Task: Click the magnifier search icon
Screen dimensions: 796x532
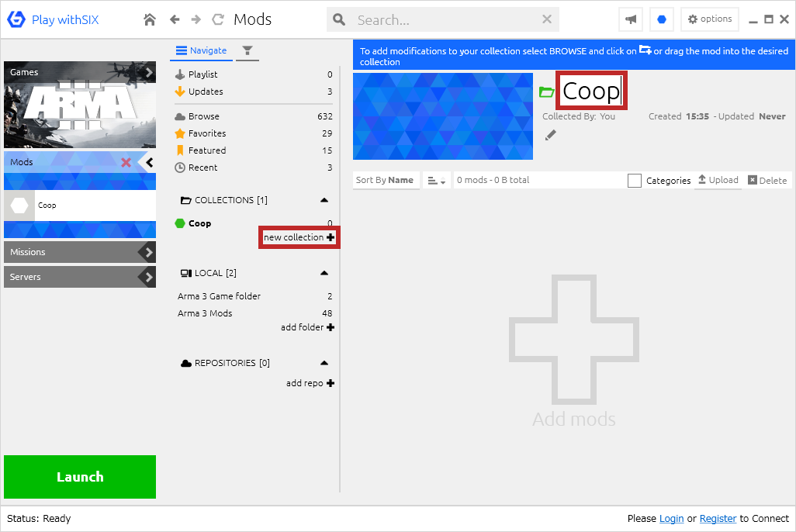Action: pyautogui.click(x=339, y=20)
